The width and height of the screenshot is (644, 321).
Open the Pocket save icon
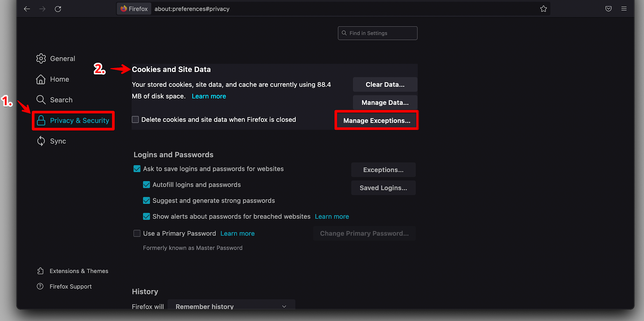tap(608, 9)
